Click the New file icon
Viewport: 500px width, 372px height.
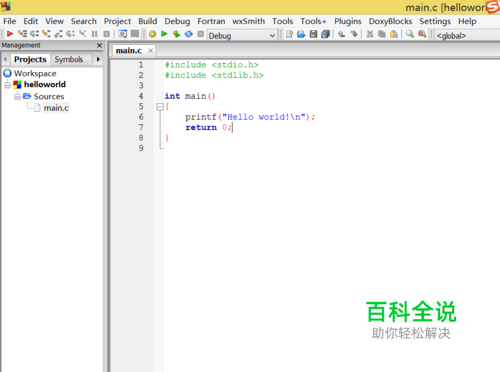click(x=289, y=34)
